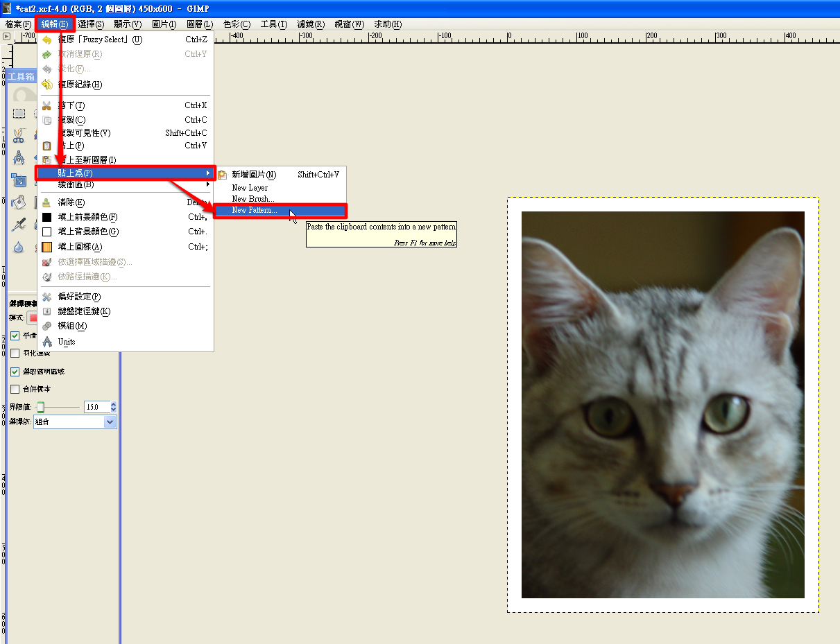Click the 複製(C) copy icon
Image resolution: width=840 pixels, height=644 pixels.
(x=46, y=120)
